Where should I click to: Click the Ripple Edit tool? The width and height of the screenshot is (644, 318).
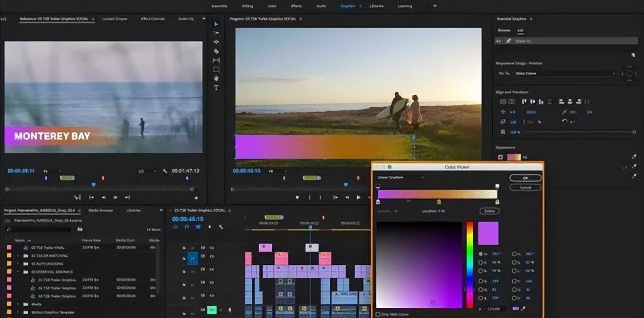pos(216,42)
